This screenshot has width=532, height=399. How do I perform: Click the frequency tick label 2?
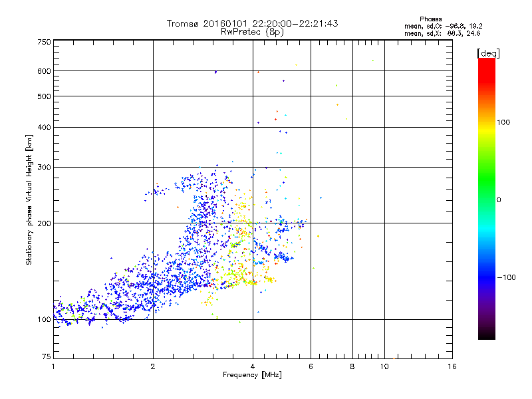click(153, 366)
